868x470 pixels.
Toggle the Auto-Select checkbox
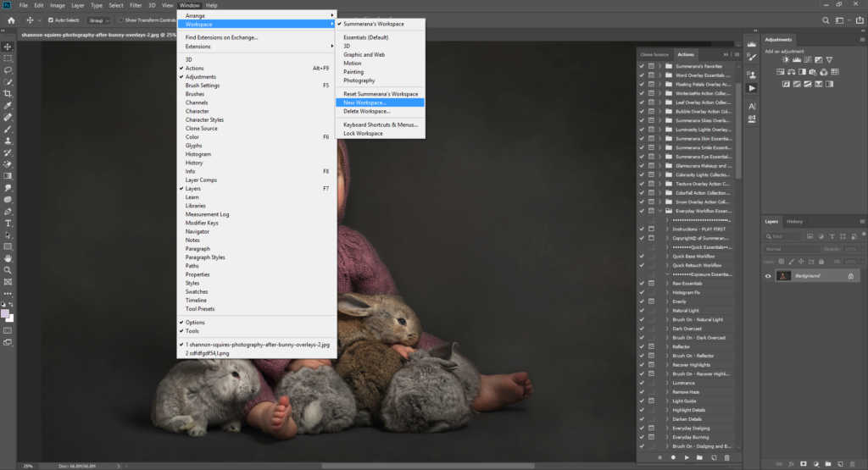(50, 20)
